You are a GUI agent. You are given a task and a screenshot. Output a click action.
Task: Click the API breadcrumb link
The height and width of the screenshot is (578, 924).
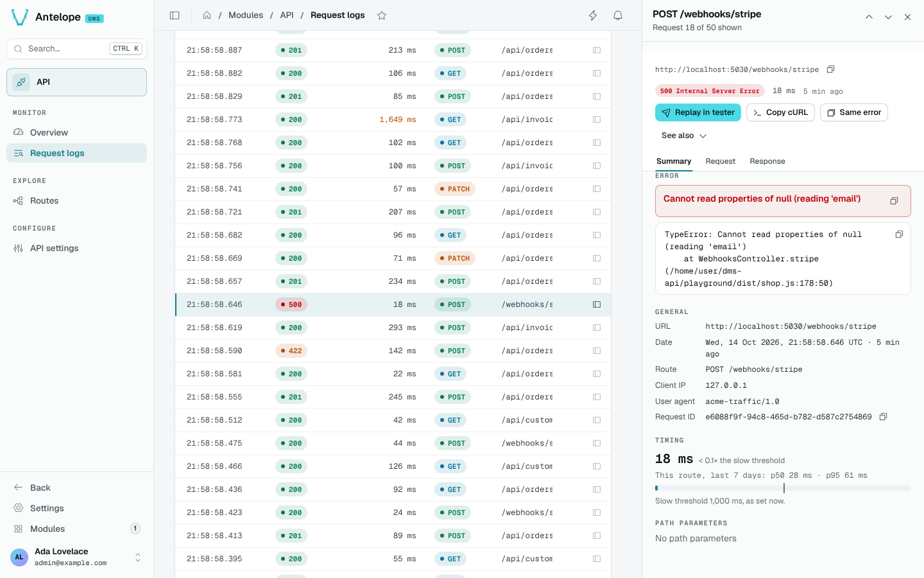coord(287,15)
